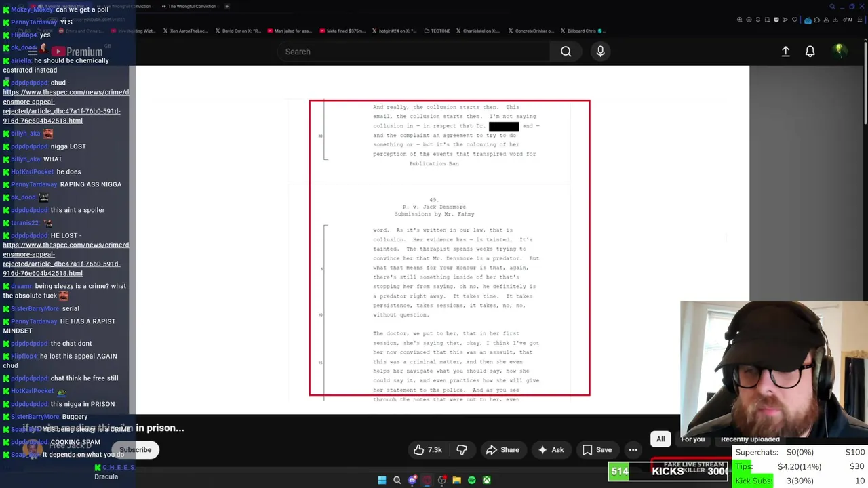Open the YouTube Premium logo home link
The width and height of the screenshot is (868, 488).
coord(76,52)
